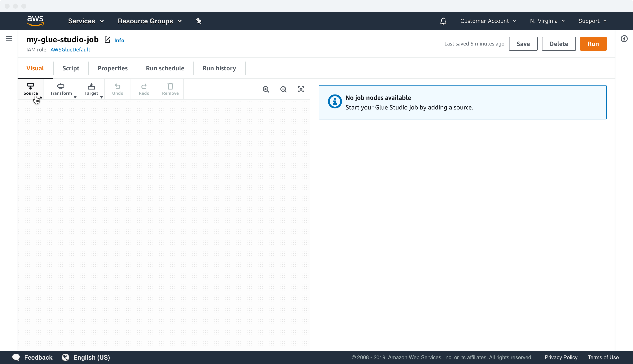This screenshot has width=633, height=364.
Task: Click the Redo toolbar button
Action: (x=144, y=89)
